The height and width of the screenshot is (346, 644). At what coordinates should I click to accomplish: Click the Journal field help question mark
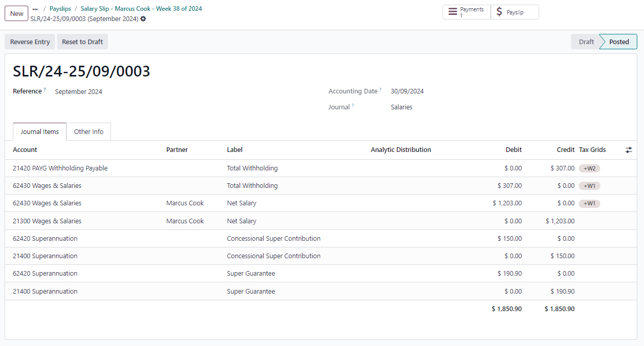click(x=353, y=106)
